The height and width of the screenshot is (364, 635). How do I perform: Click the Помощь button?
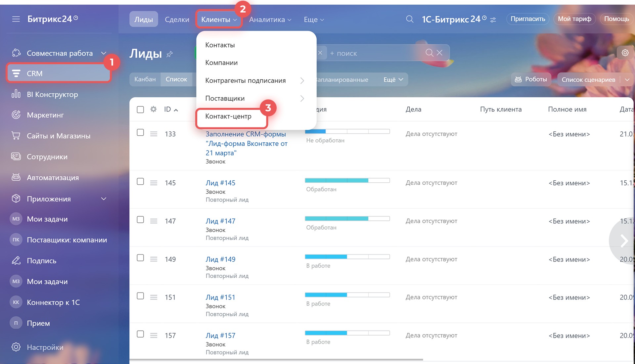(616, 19)
